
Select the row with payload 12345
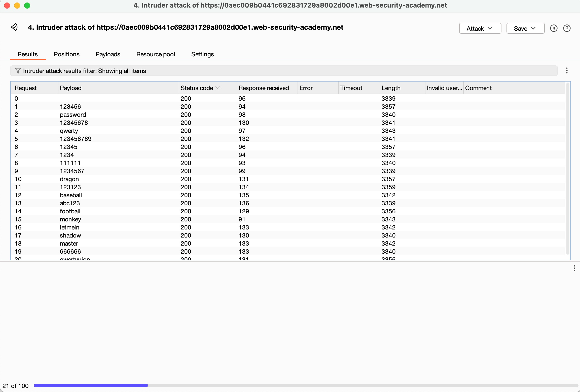(288, 147)
